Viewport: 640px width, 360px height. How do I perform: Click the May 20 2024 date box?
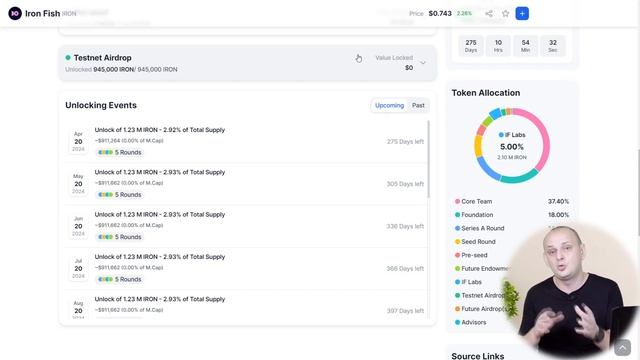click(78, 184)
